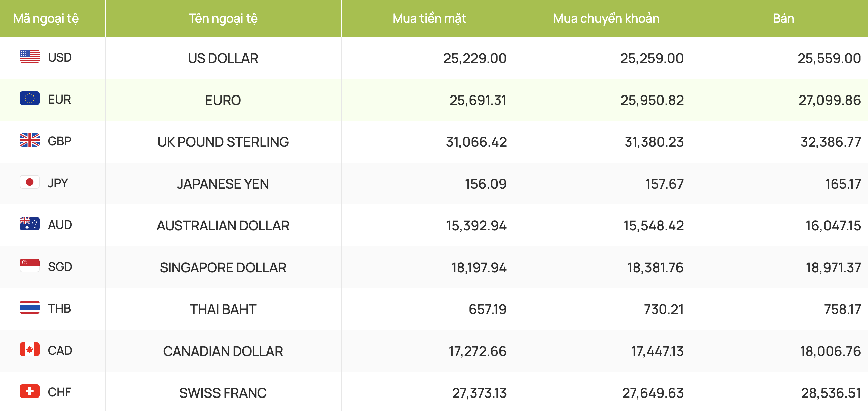Click the Thailand flag icon

[30, 308]
